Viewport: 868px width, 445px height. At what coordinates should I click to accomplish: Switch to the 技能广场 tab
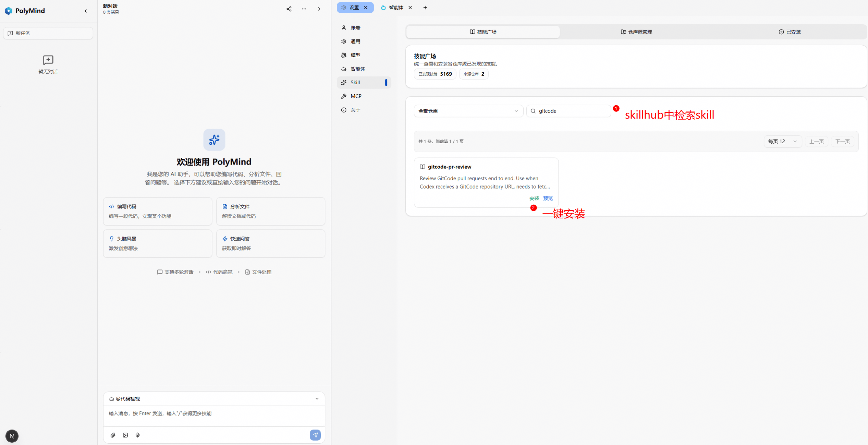click(483, 32)
